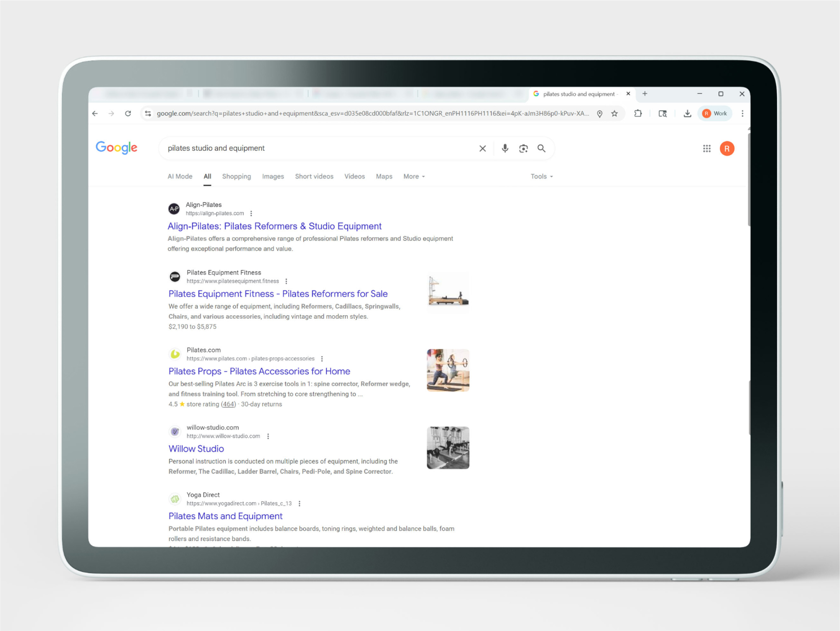Open the Chrome three-dot menu
Image resolution: width=840 pixels, height=631 pixels.
tap(742, 113)
